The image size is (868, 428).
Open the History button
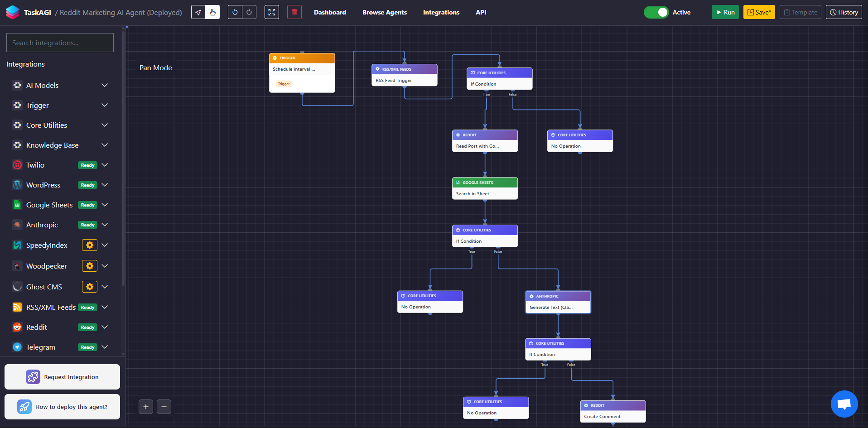pyautogui.click(x=844, y=12)
